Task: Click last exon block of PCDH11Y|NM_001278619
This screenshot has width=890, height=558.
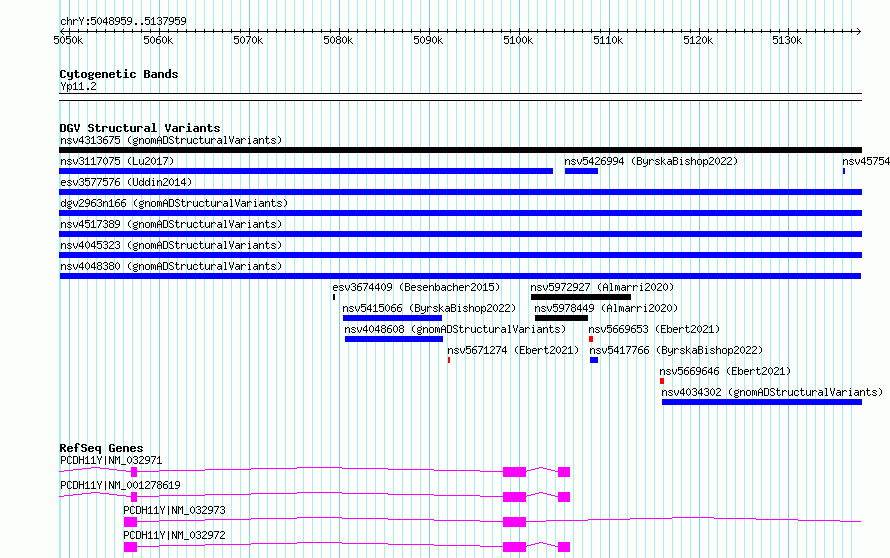Action: (564, 497)
